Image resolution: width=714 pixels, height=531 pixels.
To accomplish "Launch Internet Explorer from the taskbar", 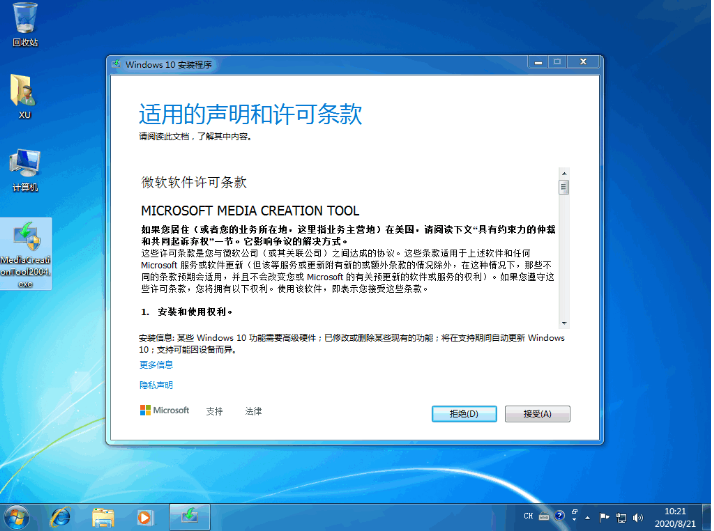I will [x=62, y=516].
